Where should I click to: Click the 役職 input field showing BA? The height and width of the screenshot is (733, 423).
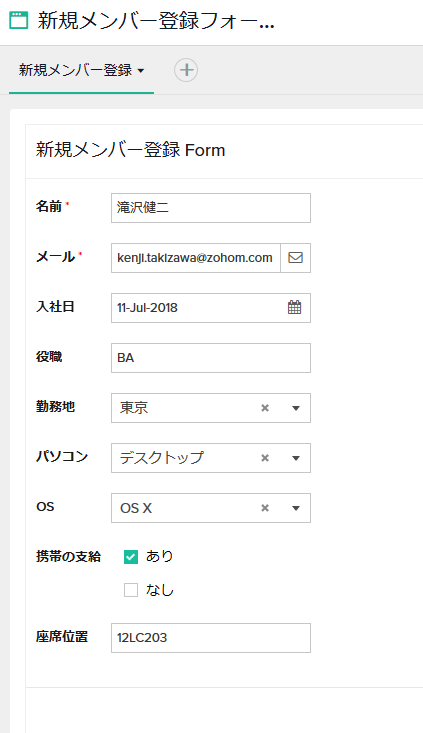click(211, 358)
